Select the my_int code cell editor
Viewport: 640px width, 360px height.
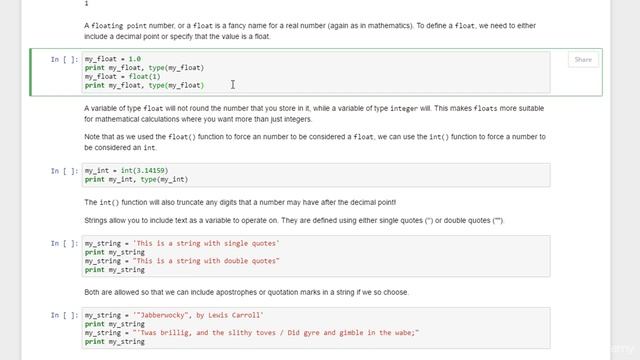(316, 175)
